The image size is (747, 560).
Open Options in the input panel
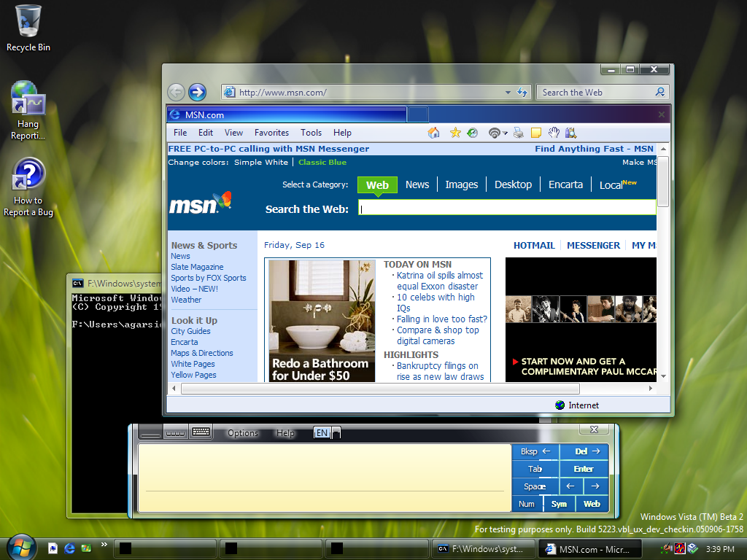click(243, 433)
